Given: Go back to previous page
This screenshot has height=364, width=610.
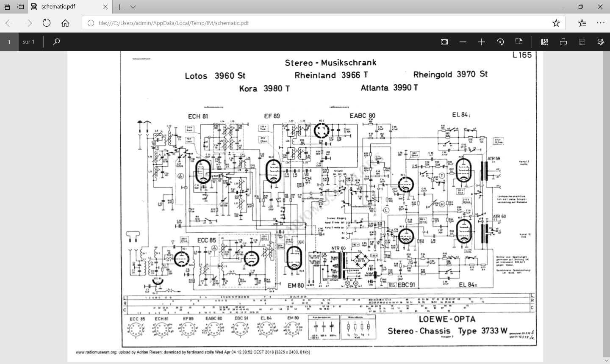Looking at the screenshot, I should tap(9, 23).
